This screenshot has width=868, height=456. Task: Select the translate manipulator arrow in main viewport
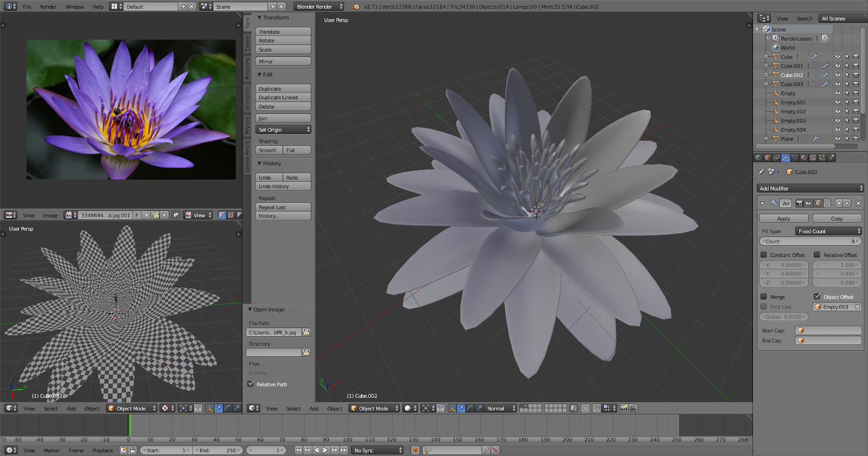(461, 408)
